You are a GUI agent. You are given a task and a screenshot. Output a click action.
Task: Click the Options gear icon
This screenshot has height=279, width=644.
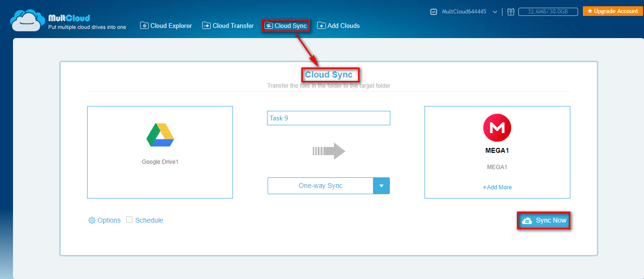[92, 220]
